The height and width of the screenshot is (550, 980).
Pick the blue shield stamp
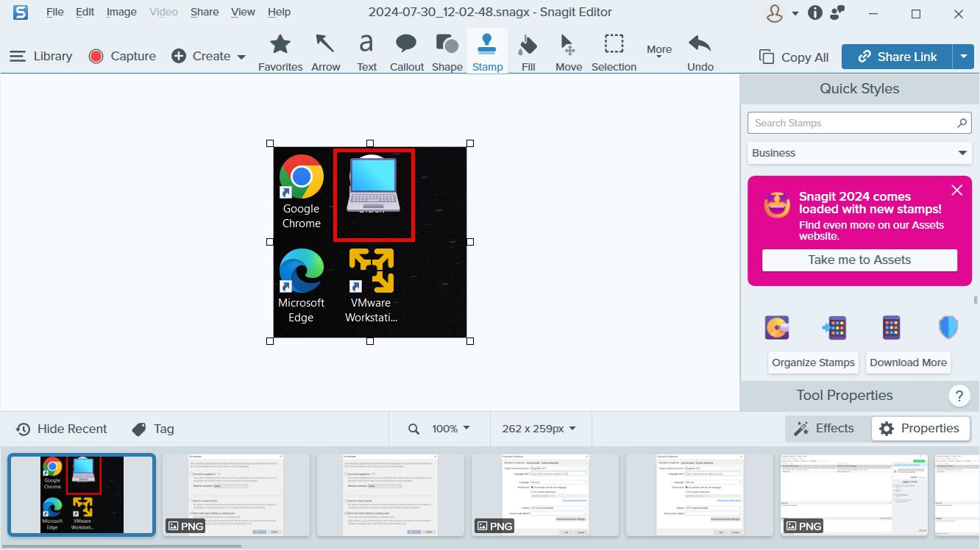coord(948,327)
